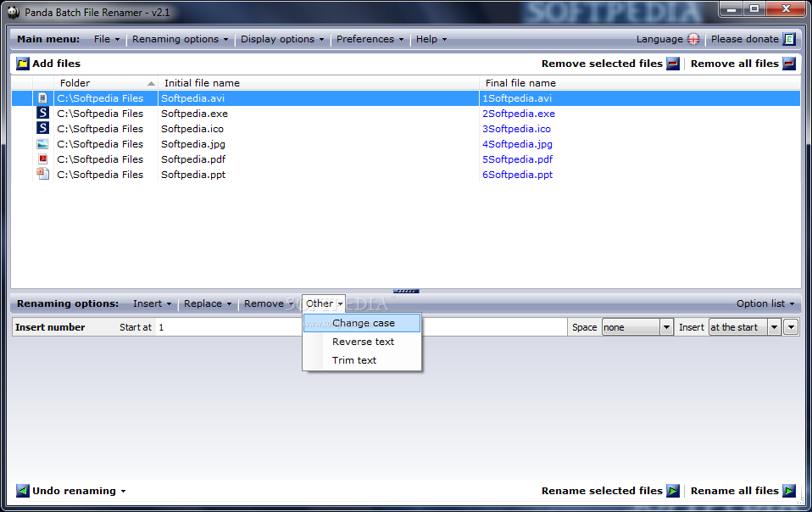Viewport: 812px width, 512px height.
Task: Select the Softpedia.exe row
Action: point(406,114)
